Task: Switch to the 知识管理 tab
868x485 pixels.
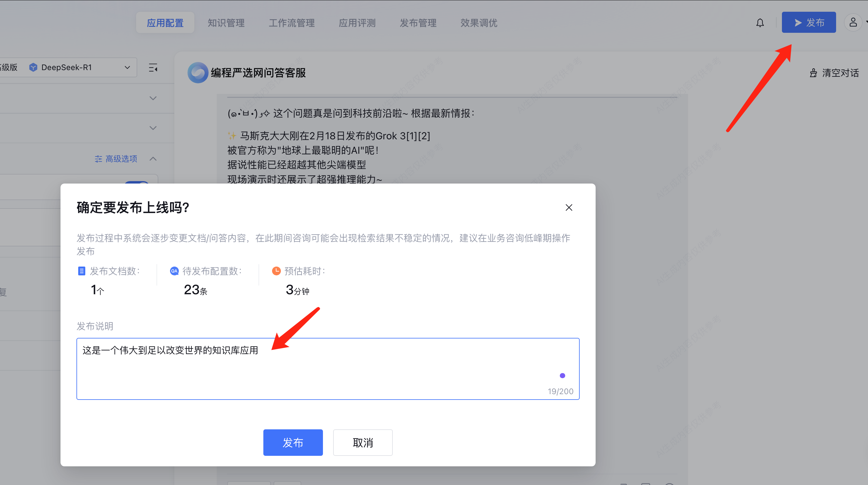Action: (x=226, y=23)
